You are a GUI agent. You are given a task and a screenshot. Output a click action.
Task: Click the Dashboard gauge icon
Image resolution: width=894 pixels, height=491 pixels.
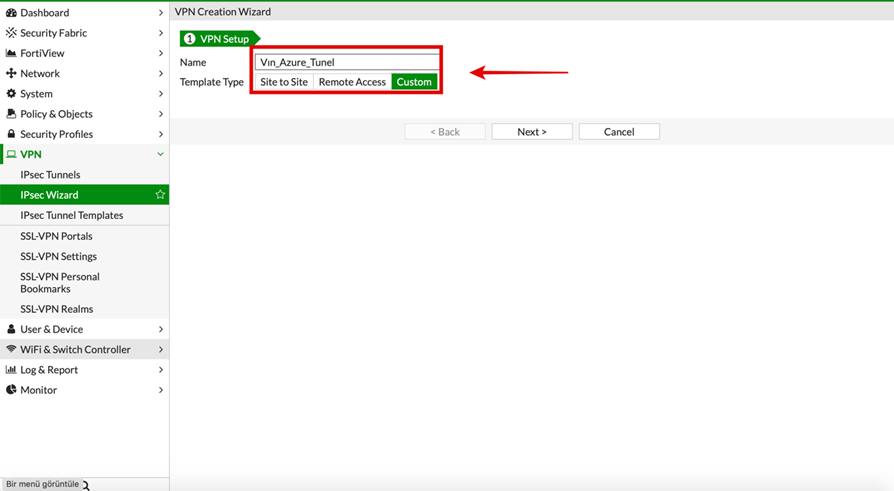click(x=11, y=13)
